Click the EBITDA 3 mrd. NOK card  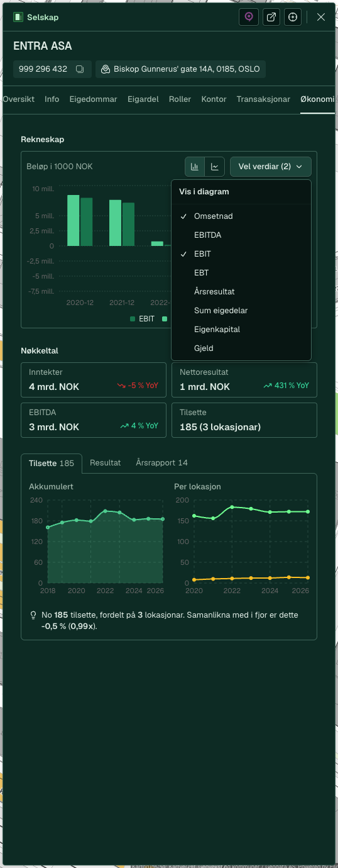pos(94,420)
